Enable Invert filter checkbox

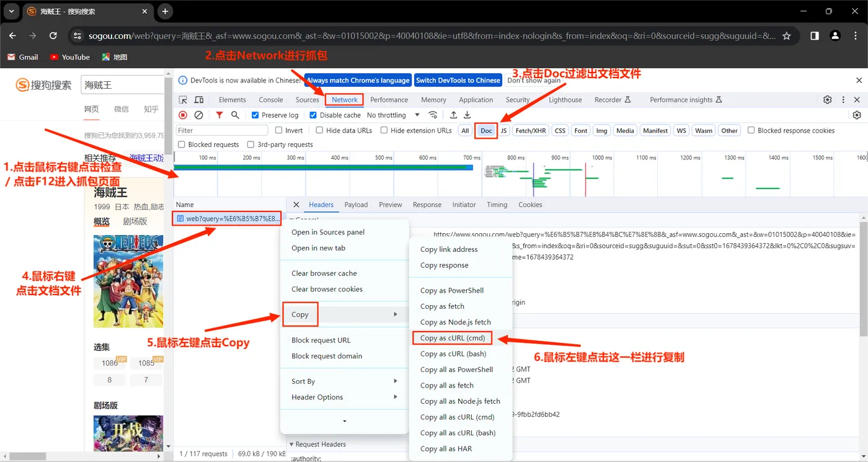coord(279,130)
